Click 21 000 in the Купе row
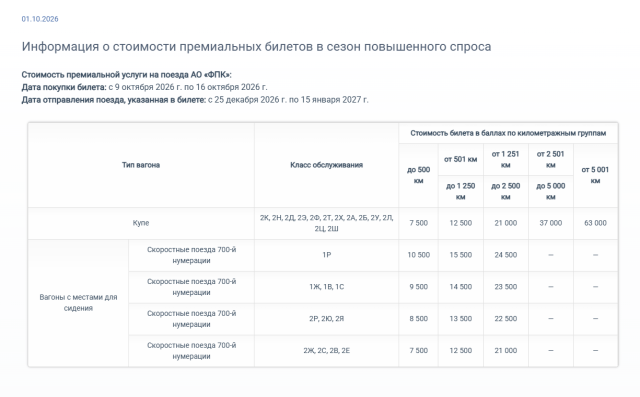This screenshot has width=640, height=397. pyautogui.click(x=506, y=223)
